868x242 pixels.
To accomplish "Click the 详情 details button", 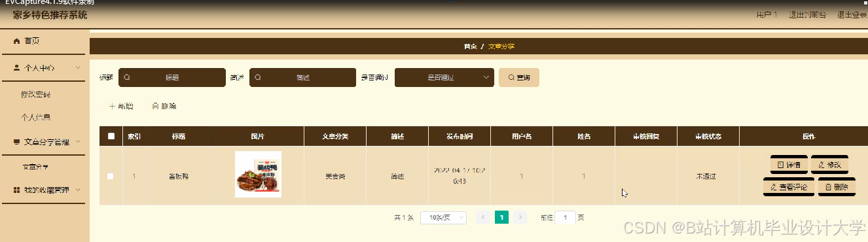I will [789, 165].
